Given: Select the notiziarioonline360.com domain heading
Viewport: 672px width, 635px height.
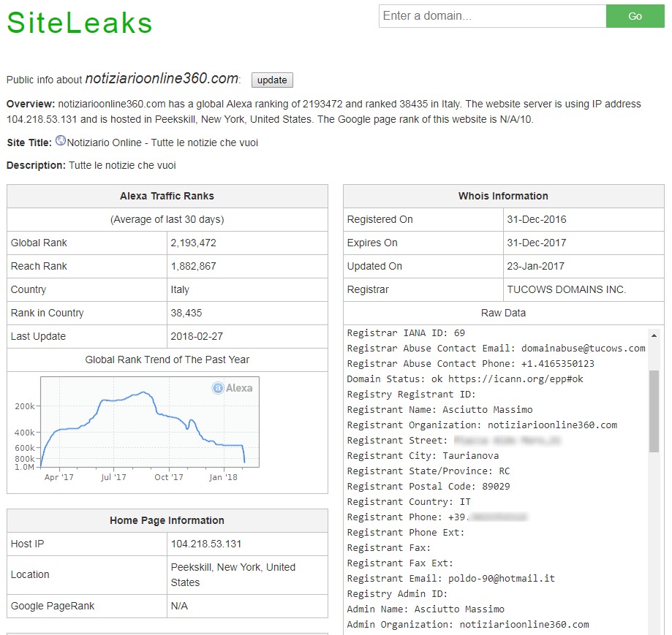Looking at the screenshot, I should pos(162,78).
